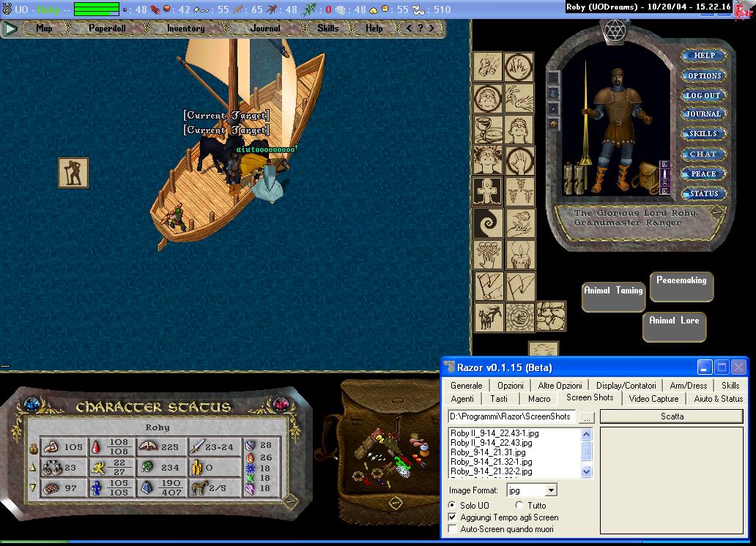Viewport: 756px width, 546px height.
Task: Use the Animal Lore skill button
Action: click(674, 326)
